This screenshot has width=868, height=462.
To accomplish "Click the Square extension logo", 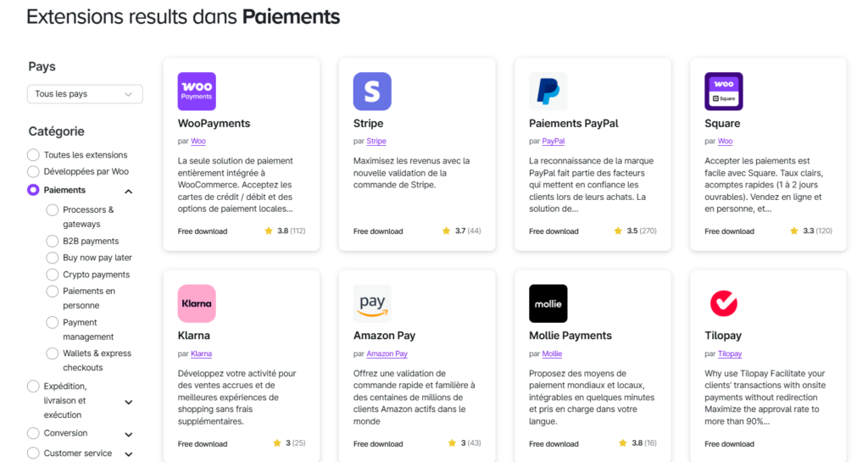I will 724,92.
